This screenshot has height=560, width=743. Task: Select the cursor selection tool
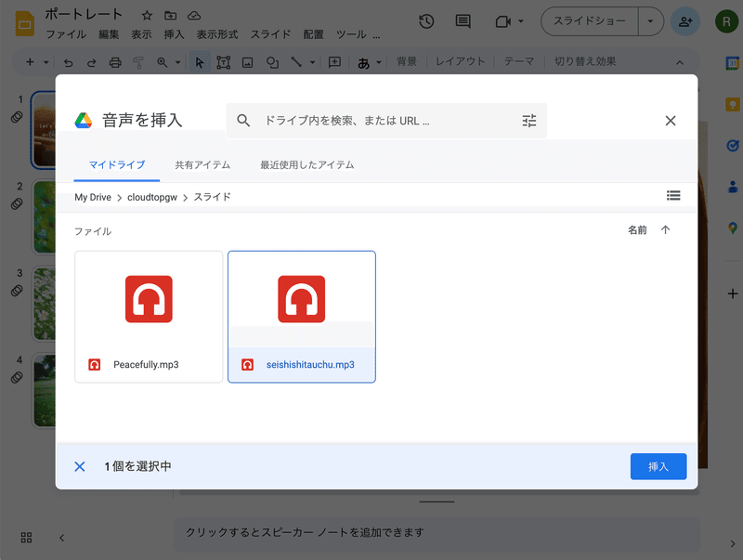click(x=200, y=62)
